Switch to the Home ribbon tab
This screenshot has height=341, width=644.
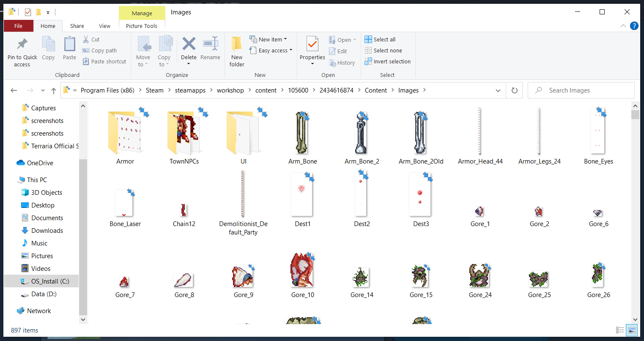48,26
